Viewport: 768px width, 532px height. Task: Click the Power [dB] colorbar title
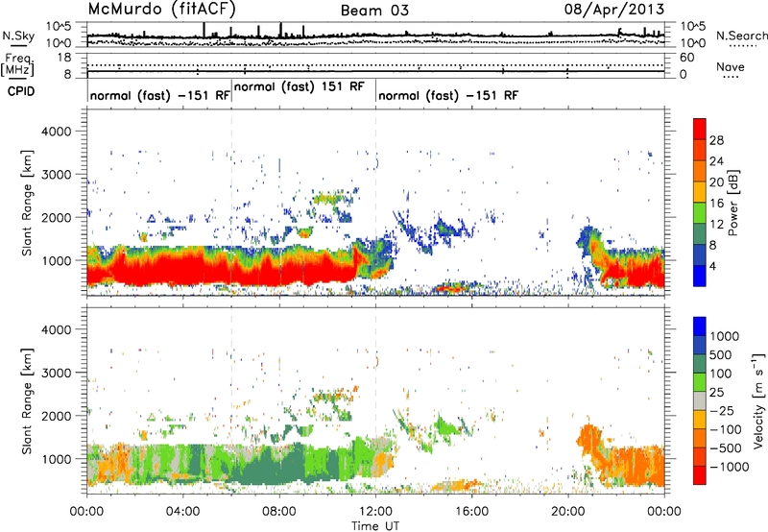click(733, 203)
